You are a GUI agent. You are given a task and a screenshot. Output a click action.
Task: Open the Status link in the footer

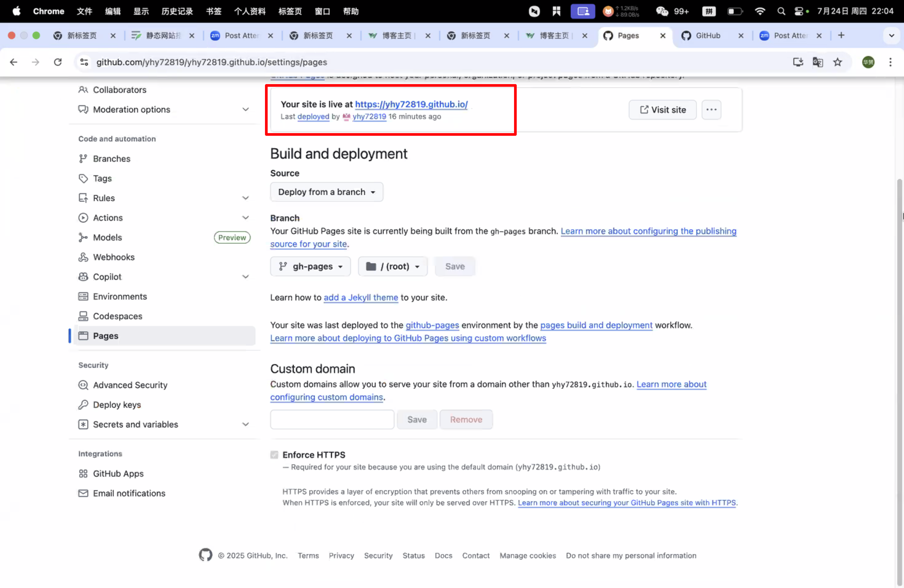414,555
